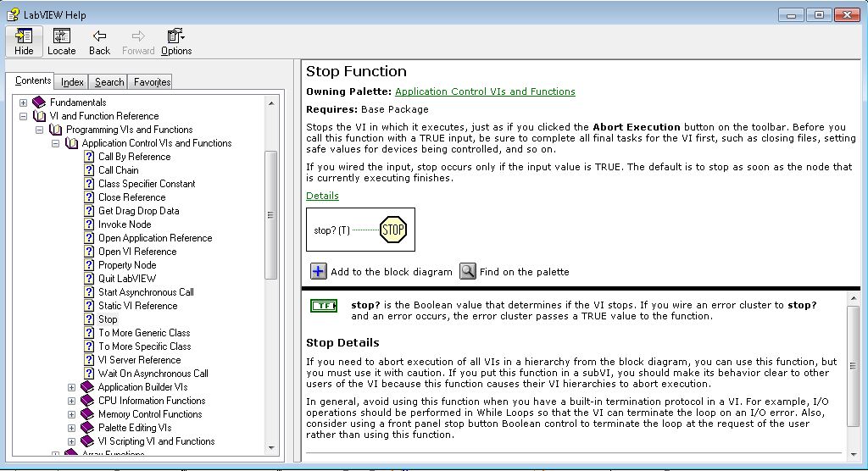This screenshot has width=868, height=471.
Task: Click Quit LabVIEW topic page icon
Action: (x=89, y=279)
